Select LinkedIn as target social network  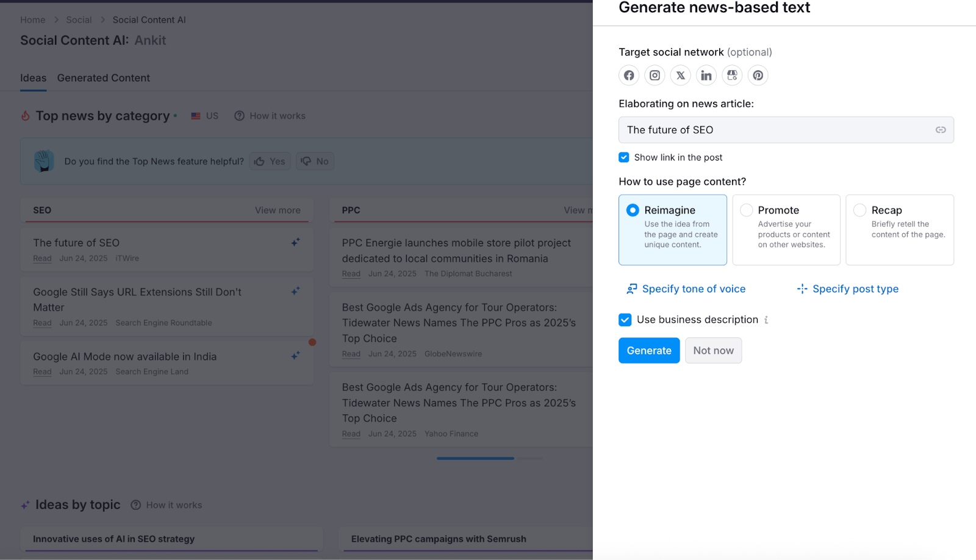point(706,76)
